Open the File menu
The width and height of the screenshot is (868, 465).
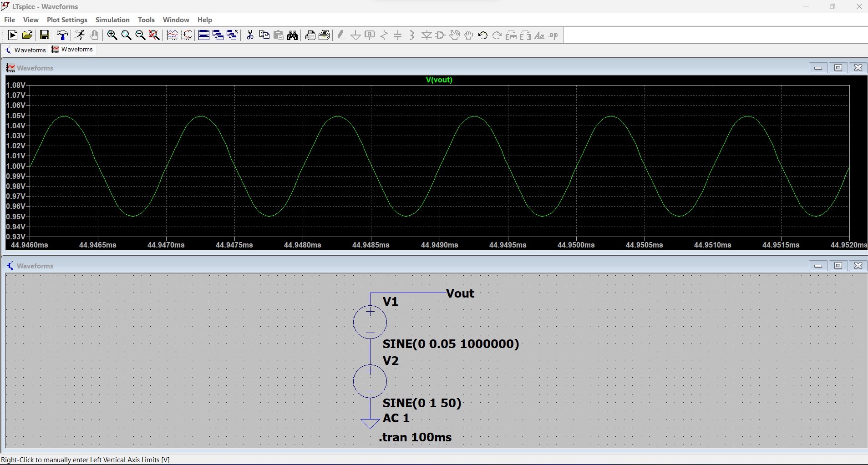pyautogui.click(x=10, y=20)
